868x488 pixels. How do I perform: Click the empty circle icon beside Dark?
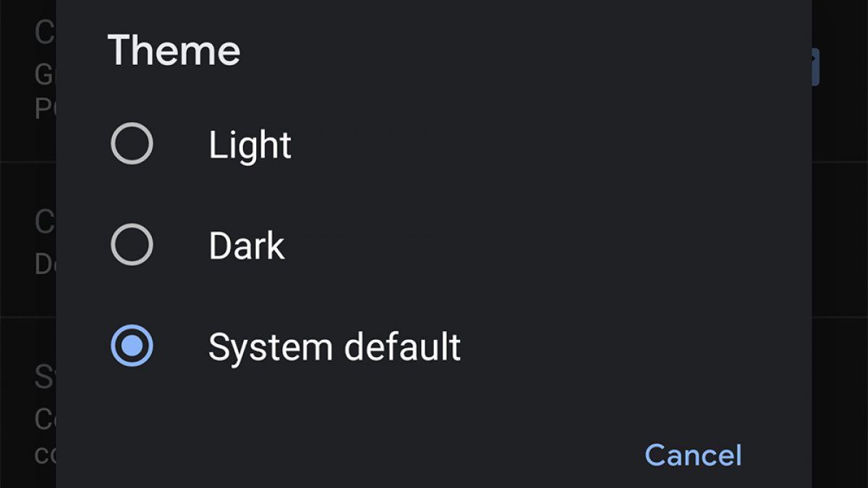coord(132,245)
